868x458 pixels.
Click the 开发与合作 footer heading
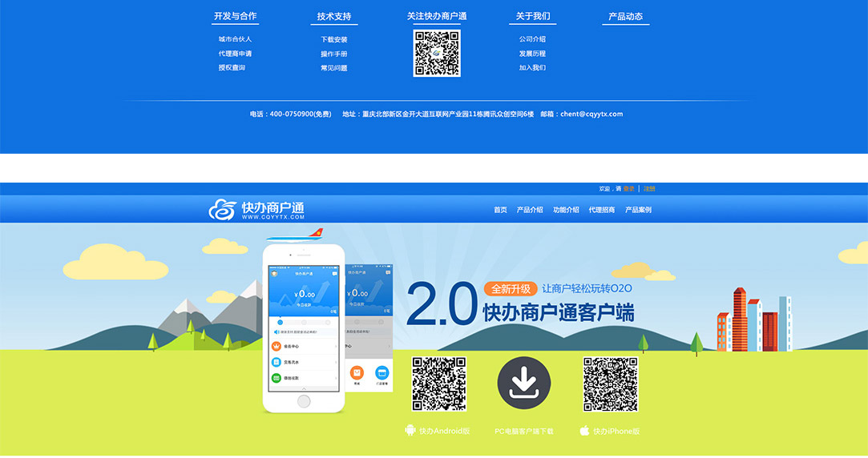click(236, 16)
